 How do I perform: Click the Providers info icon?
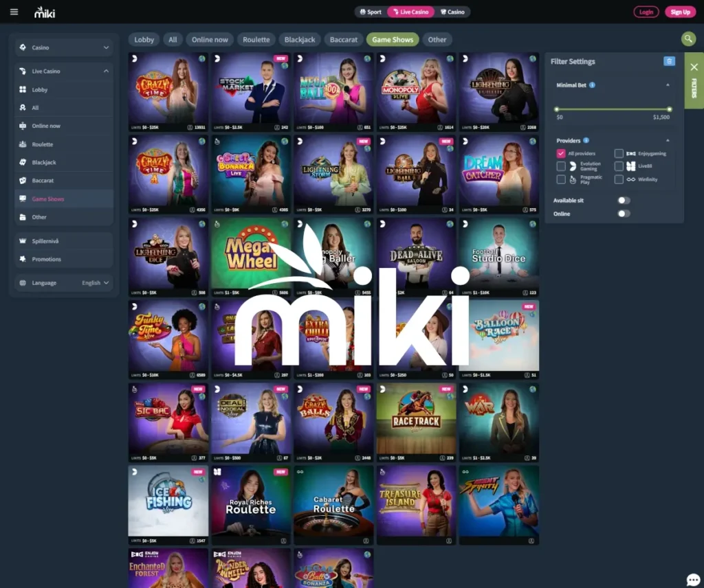(586, 140)
